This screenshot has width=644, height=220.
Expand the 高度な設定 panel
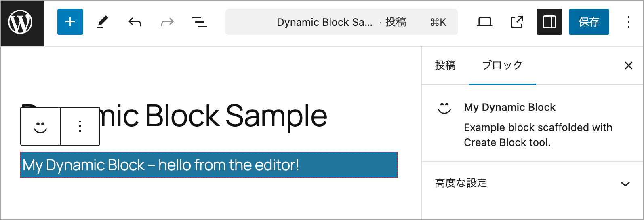click(x=532, y=184)
